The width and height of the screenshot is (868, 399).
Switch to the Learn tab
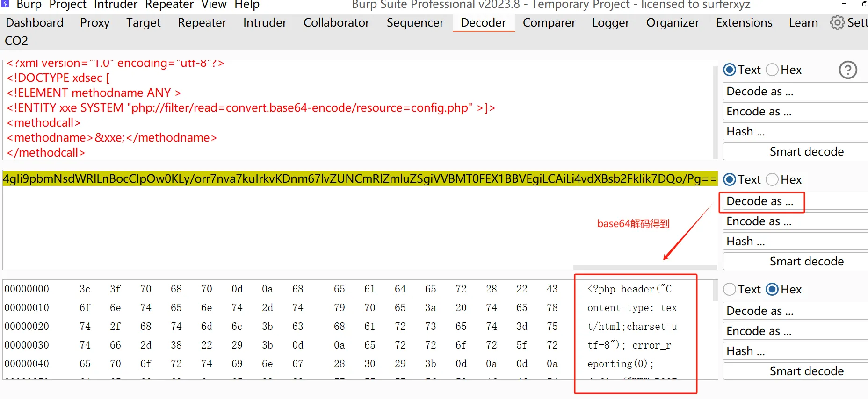tap(803, 23)
